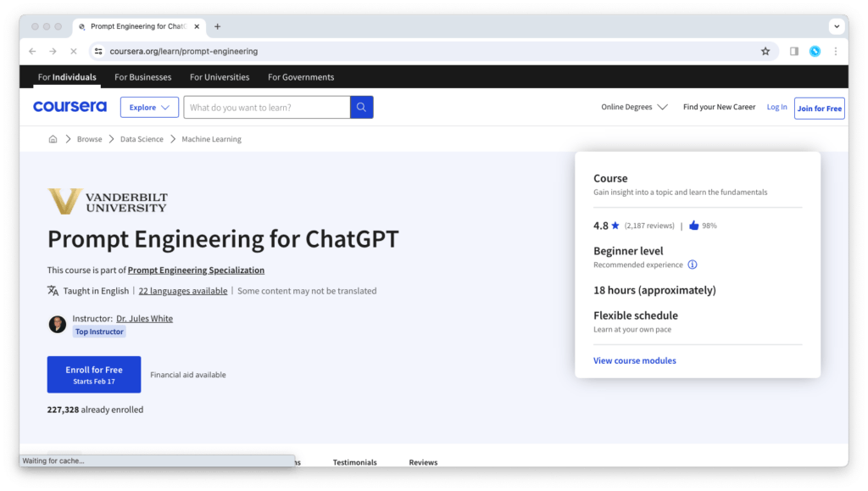The image size is (868, 491).
Task: Click the Flexible schedule heading
Action: [636, 315]
